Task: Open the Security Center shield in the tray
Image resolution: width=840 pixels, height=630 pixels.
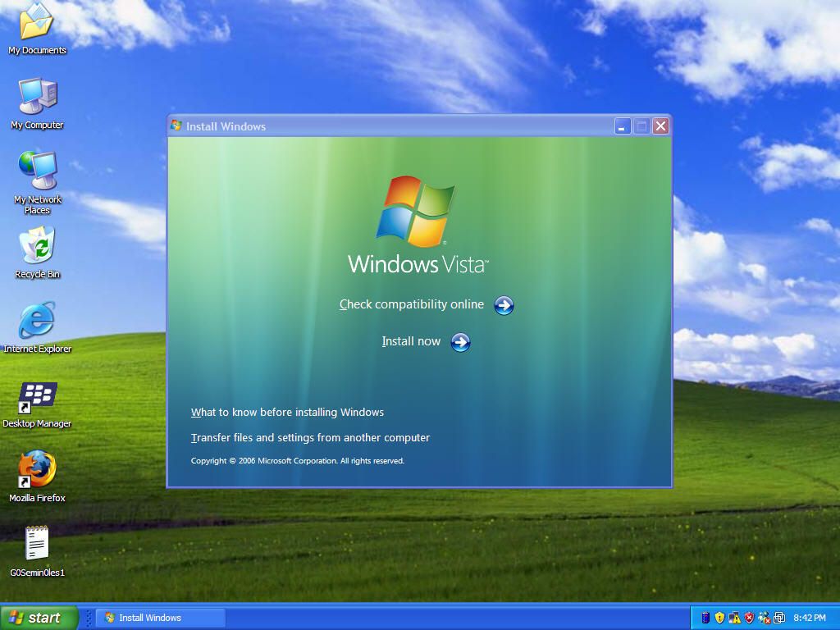Action: tap(719, 617)
